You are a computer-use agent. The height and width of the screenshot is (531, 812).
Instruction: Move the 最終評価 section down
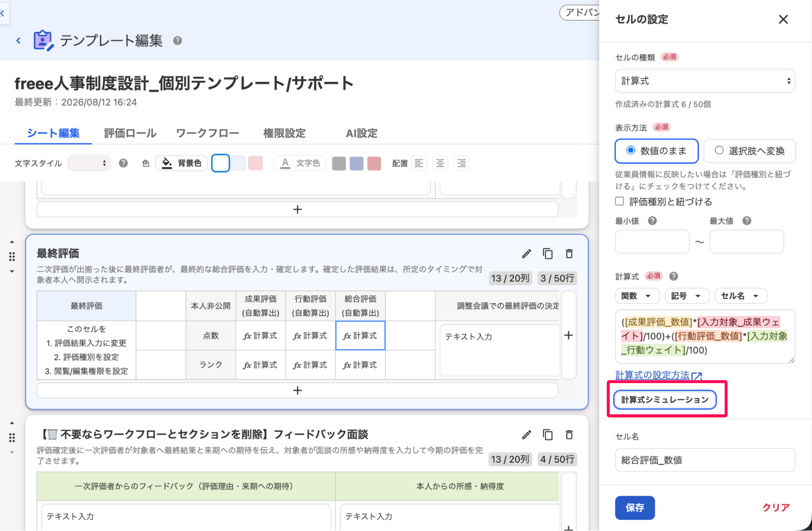[x=12, y=271]
